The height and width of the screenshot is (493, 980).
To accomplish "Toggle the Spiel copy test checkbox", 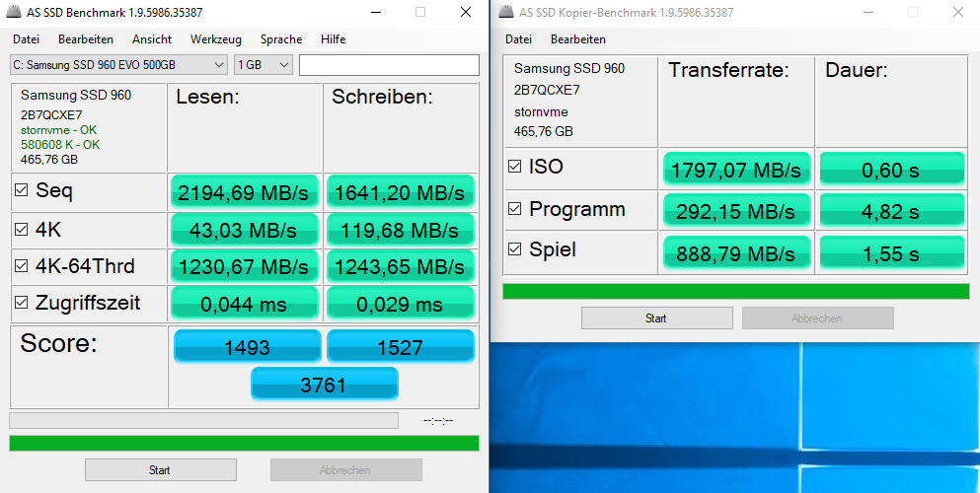I will 515,249.
